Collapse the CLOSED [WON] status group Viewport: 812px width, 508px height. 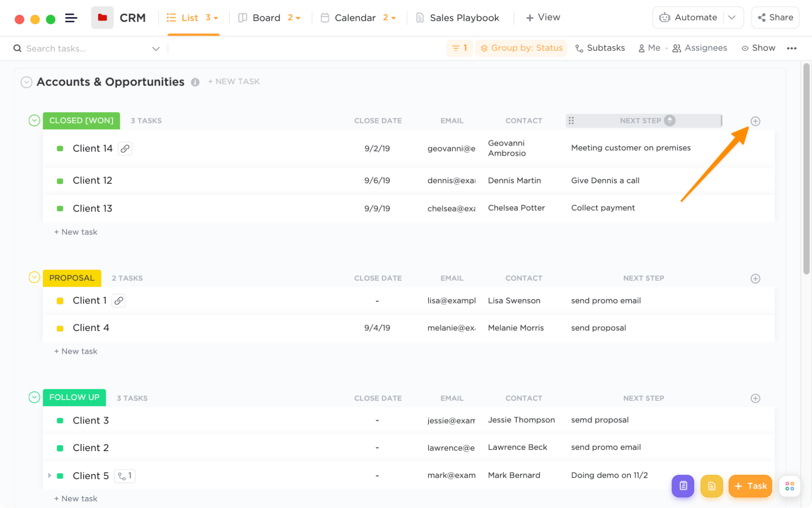34,121
